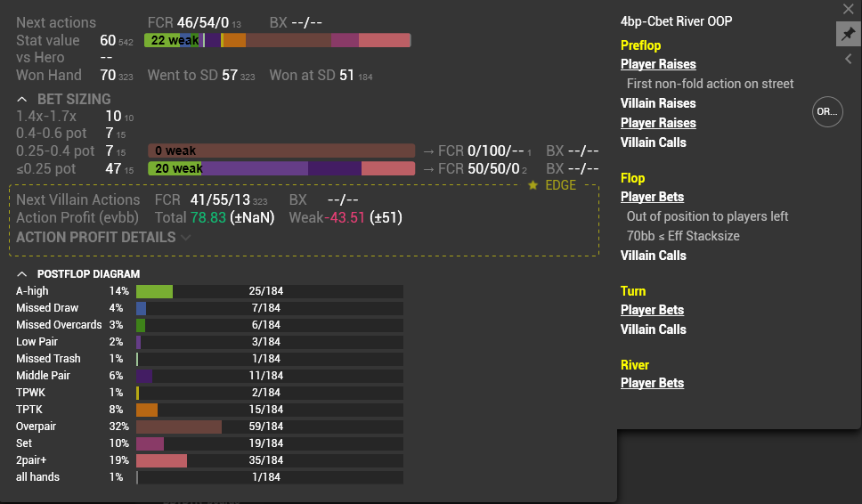
Task: Select the 1.4x-1.7x bet sizing row
Action: pyautogui.click(x=75, y=117)
